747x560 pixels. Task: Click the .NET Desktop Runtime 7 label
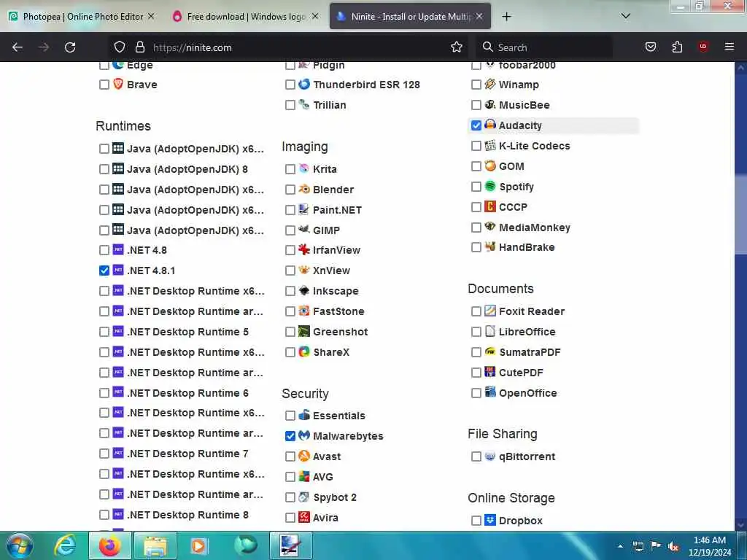tap(187, 454)
